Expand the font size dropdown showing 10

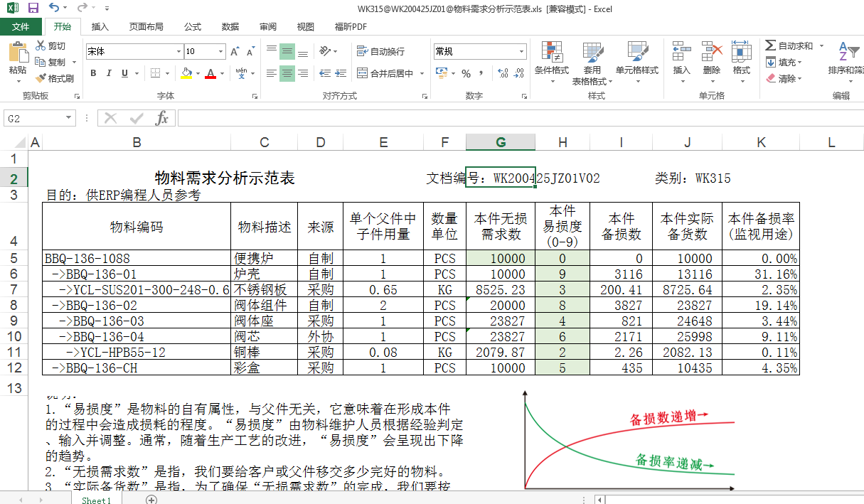[220, 51]
